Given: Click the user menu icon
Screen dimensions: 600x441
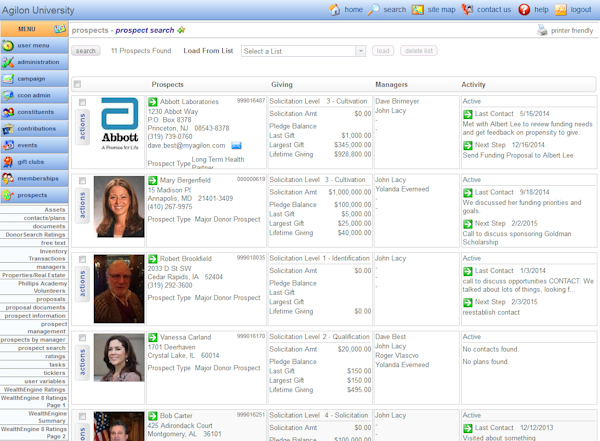Looking at the screenshot, I should coord(8,46).
